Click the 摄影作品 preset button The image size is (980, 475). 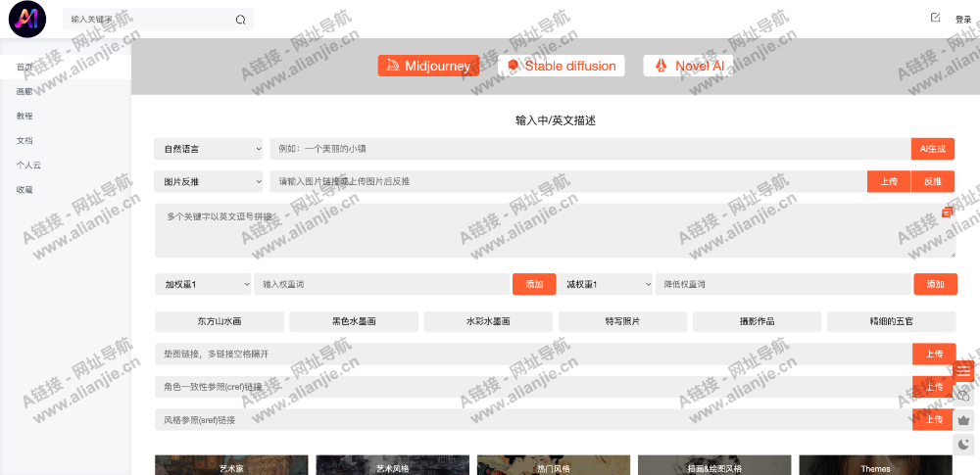(757, 322)
